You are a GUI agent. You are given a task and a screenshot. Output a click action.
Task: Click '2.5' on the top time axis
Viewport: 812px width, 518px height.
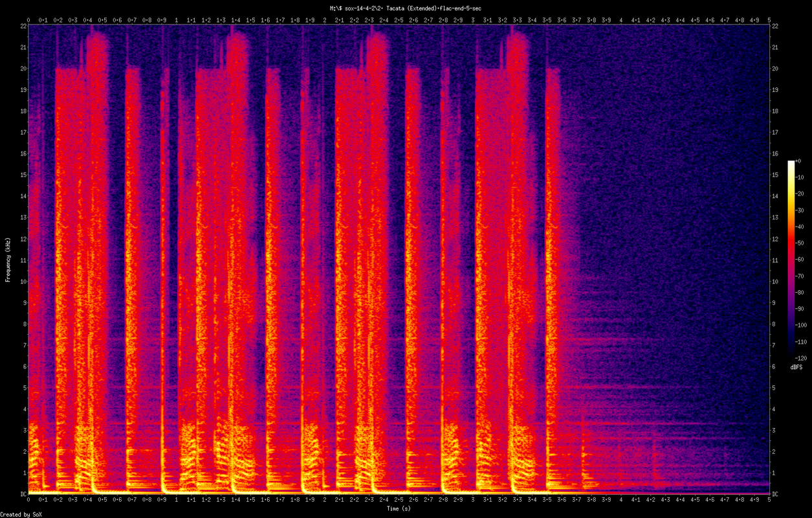399,20
